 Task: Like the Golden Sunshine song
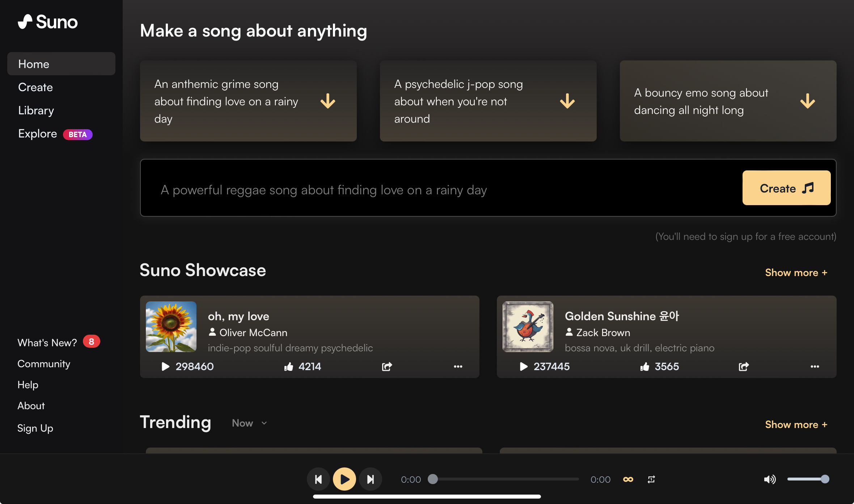[x=645, y=367]
